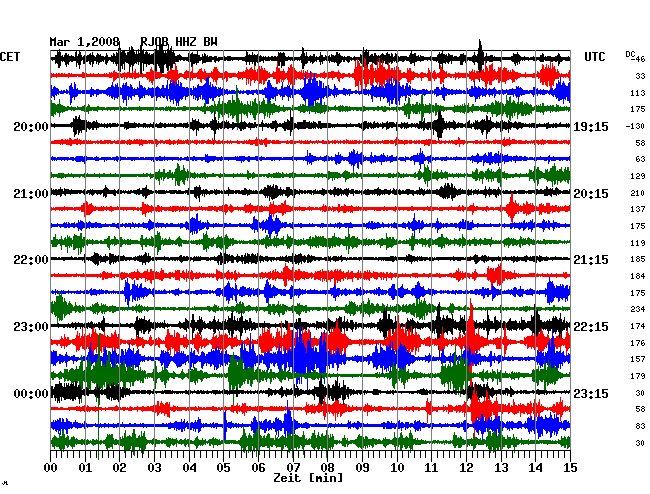Select the "21:15" UTC time label
650x494 pixels.
pos(591,259)
